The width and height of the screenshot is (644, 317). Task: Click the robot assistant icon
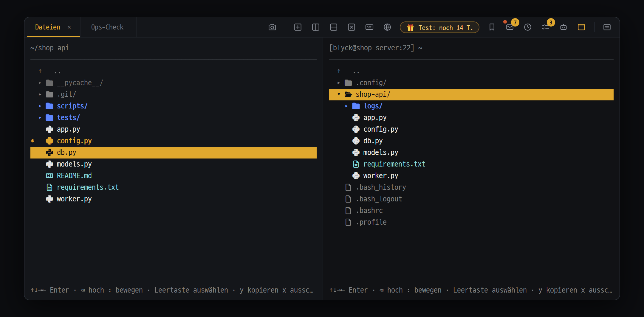pyautogui.click(x=563, y=27)
